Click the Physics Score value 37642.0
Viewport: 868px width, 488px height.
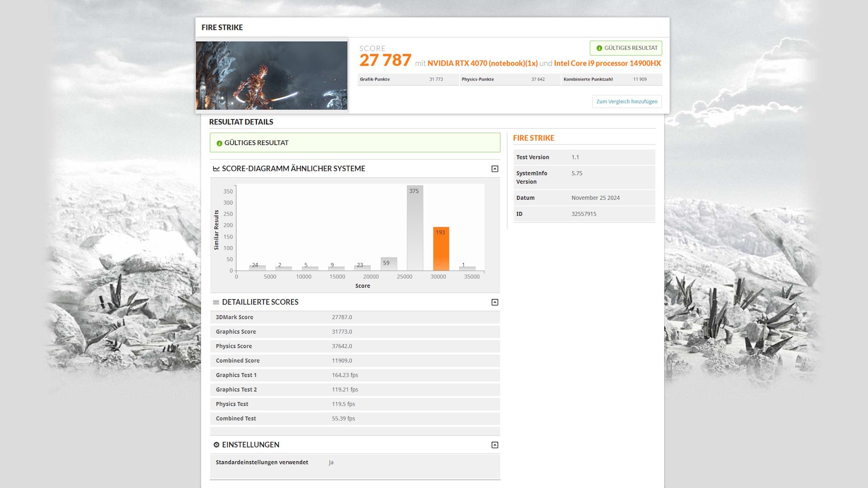(342, 346)
